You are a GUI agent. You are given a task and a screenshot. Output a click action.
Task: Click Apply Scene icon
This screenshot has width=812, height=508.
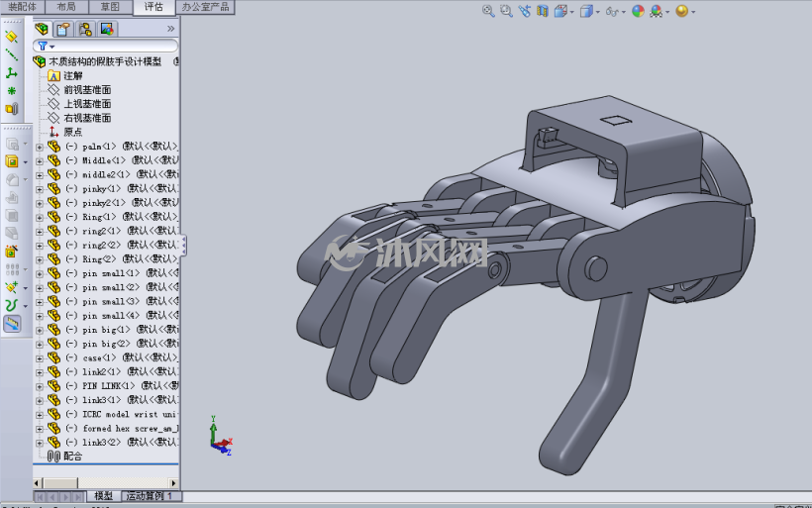(657, 11)
